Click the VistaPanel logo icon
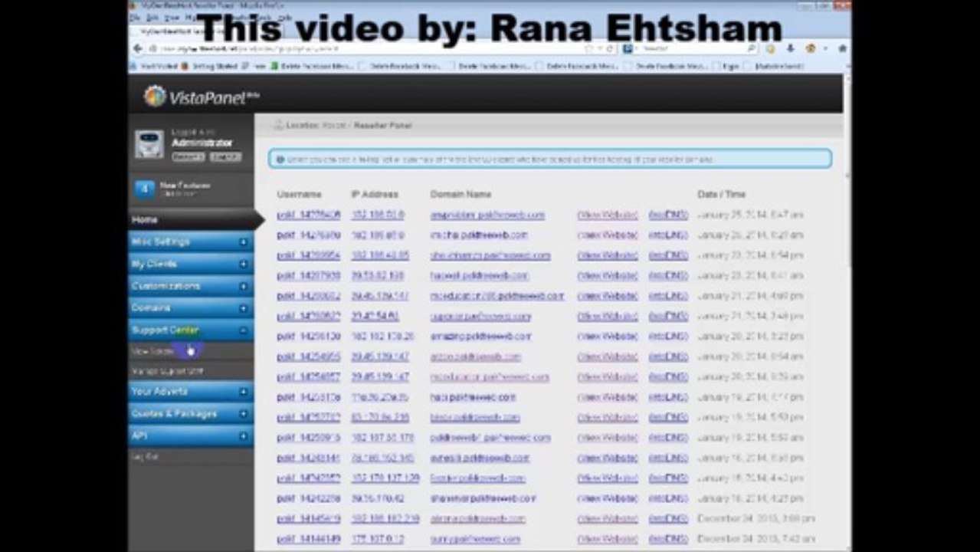980x552 pixels. tap(155, 97)
